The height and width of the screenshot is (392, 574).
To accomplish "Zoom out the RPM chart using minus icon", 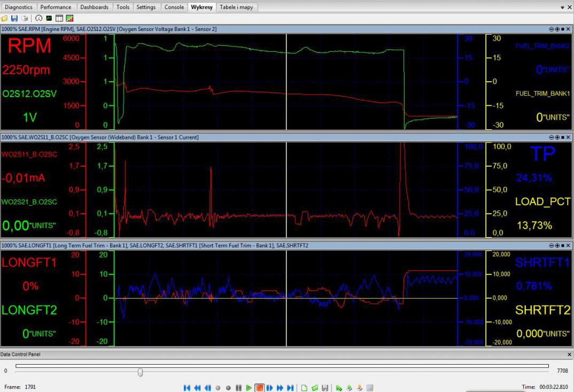I will point(551,29).
